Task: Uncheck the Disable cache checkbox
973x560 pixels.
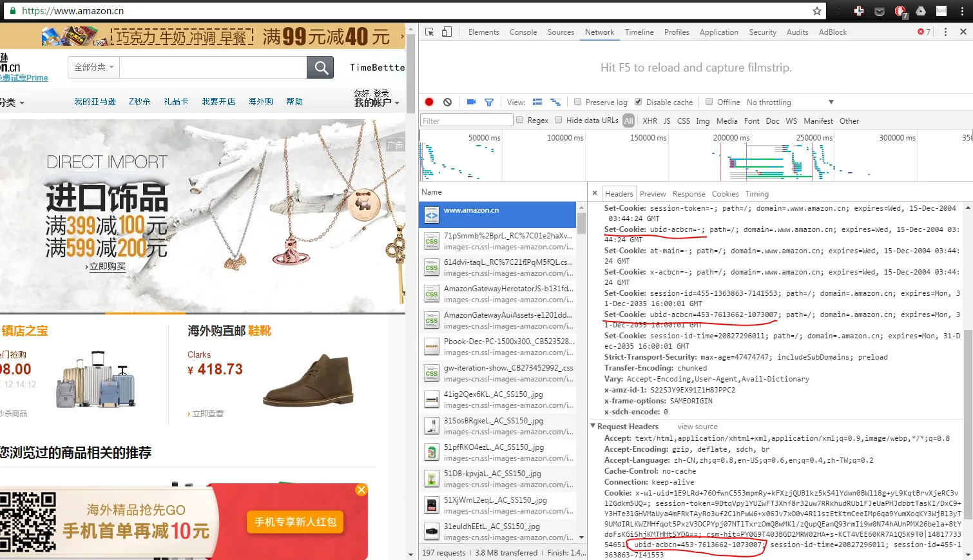Action: (639, 102)
